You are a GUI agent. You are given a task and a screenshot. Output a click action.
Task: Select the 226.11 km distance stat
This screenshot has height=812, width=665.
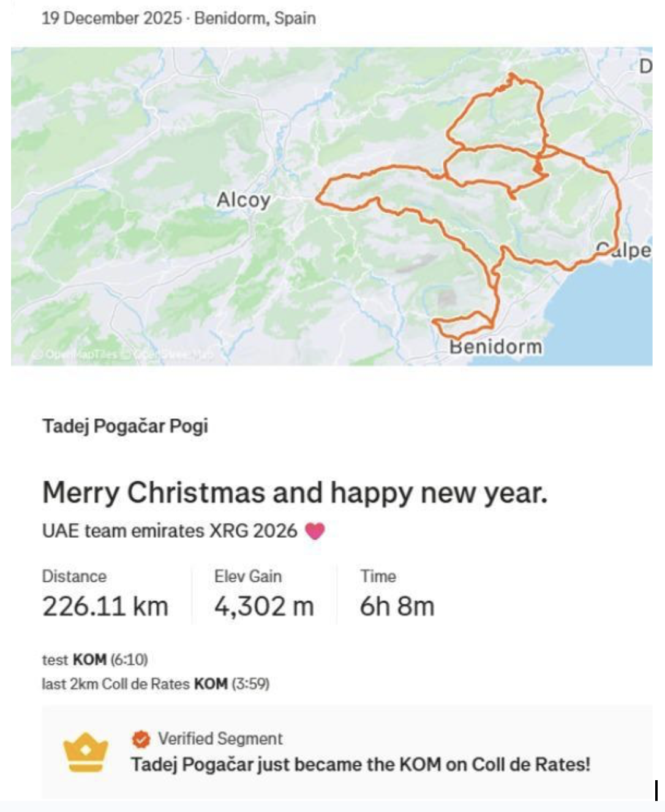click(x=105, y=606)
